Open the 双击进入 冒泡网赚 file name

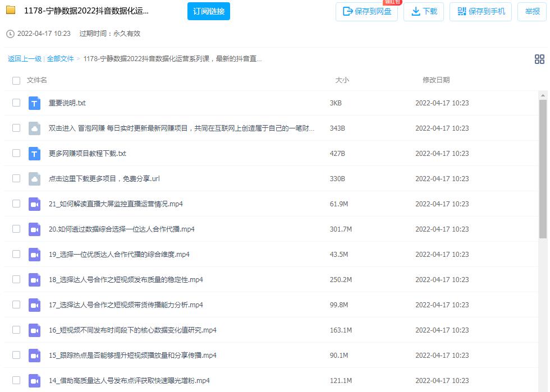tap(181, 128)
